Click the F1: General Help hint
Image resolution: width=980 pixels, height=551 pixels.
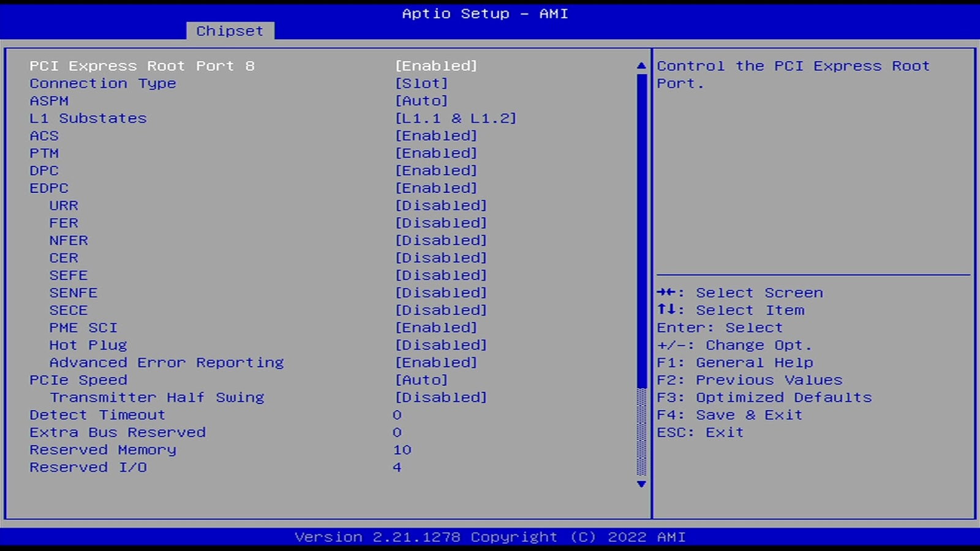pos(735,362)
